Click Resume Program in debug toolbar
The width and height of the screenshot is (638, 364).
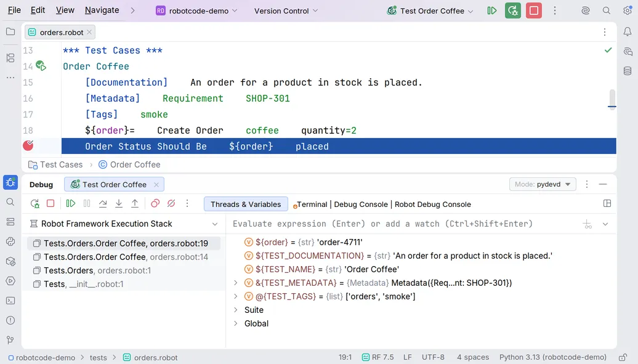[x=71, y=204]
